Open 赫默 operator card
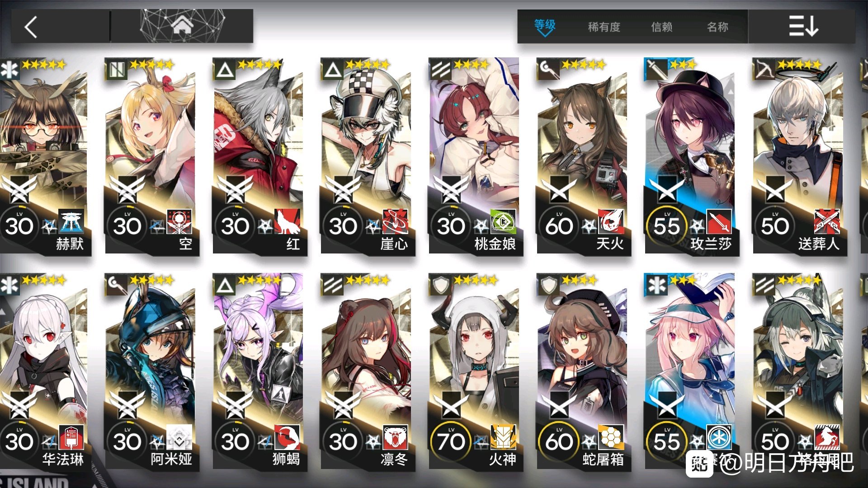The image size is (868, 488). [44, 157]
